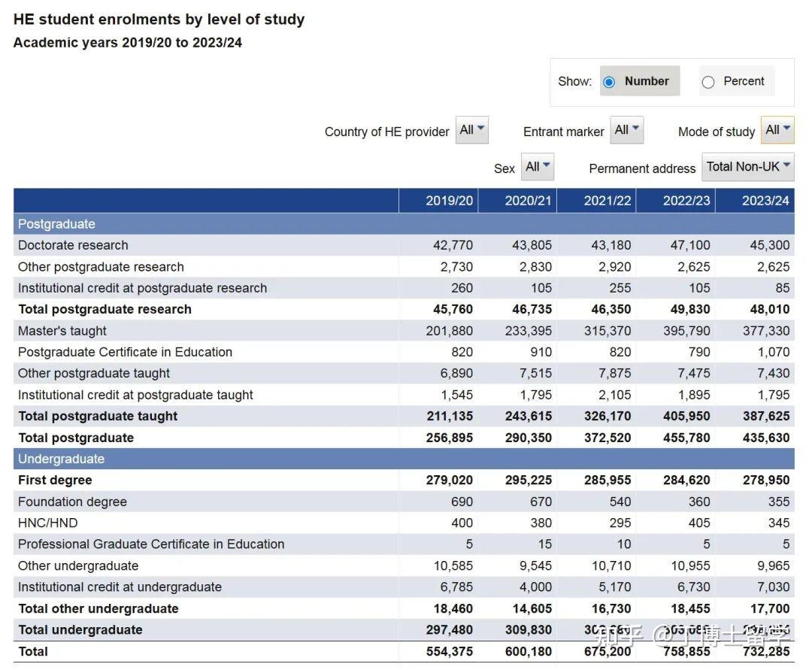Click the 2020/21 column header
Image resolution: width=812 pixels, height=670 pixels.
pyautogui.click(x=528, y=200)
